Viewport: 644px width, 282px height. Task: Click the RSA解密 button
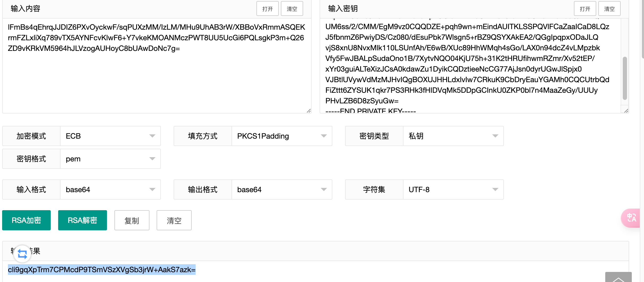click(83, 220)
